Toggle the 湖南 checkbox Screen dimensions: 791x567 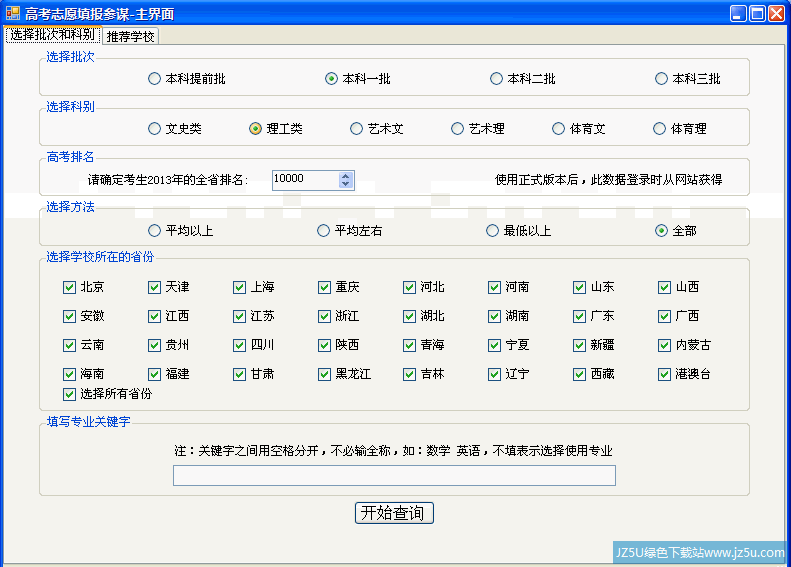(x=494, y=316)
